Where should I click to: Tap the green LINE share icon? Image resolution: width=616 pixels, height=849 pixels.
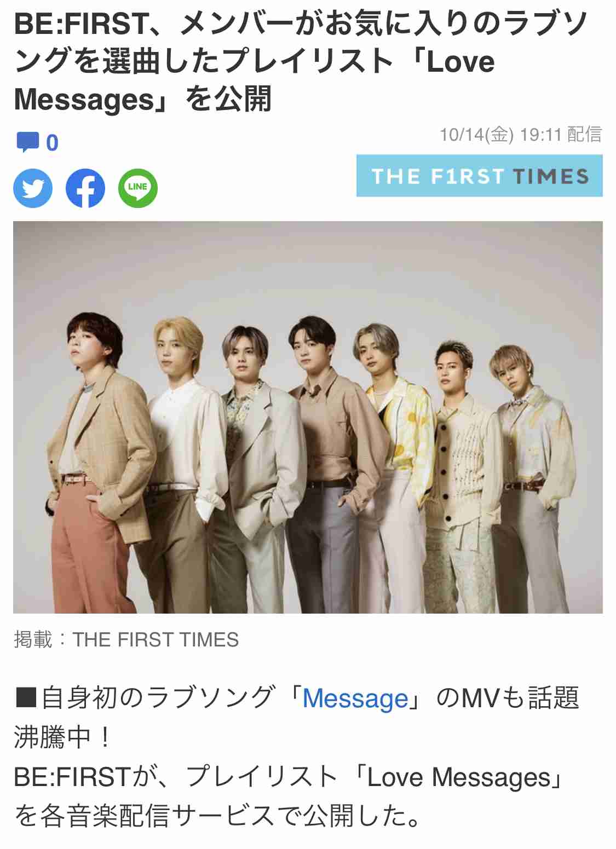[x=138, y=188]
